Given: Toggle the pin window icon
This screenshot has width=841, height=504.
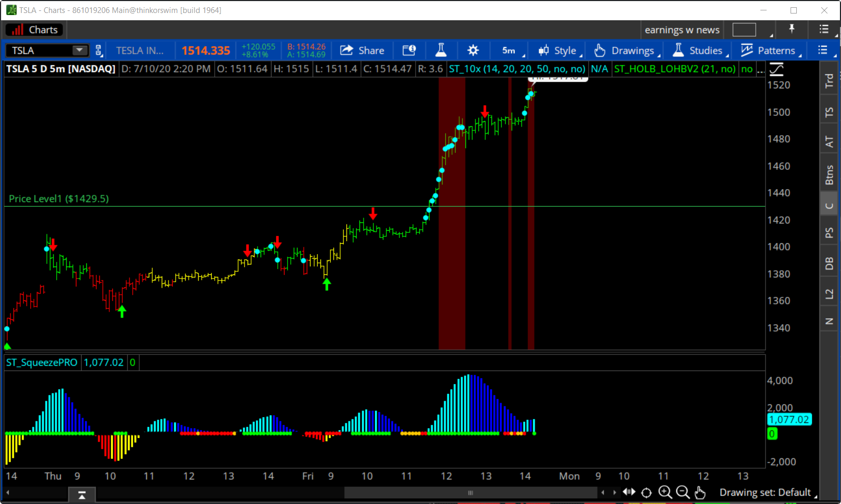Looking at the screenshot, I should 792,29.
